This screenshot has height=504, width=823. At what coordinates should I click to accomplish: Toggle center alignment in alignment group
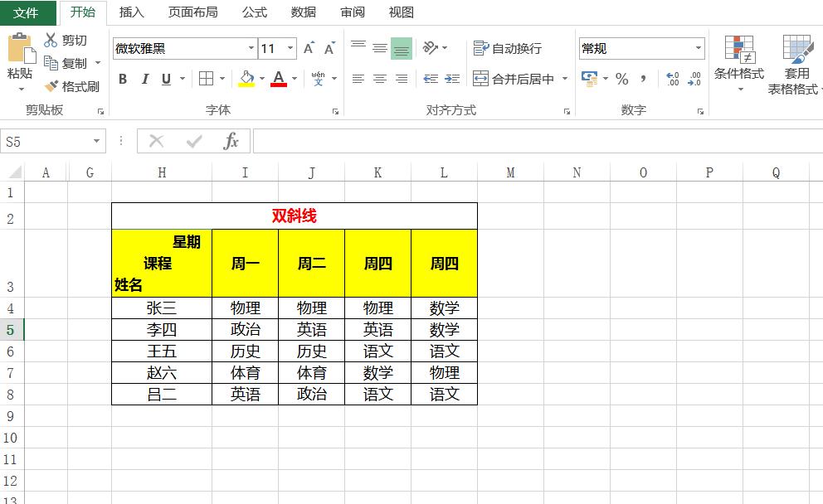coord(379,79)
